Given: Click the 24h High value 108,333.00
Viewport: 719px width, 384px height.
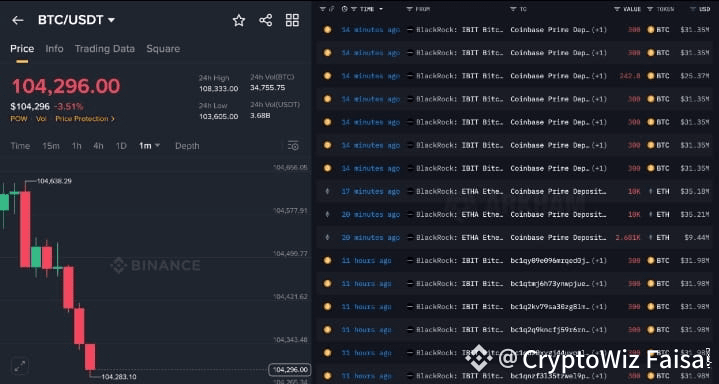Looking at the screenshot, I should (x=218, y=89).
